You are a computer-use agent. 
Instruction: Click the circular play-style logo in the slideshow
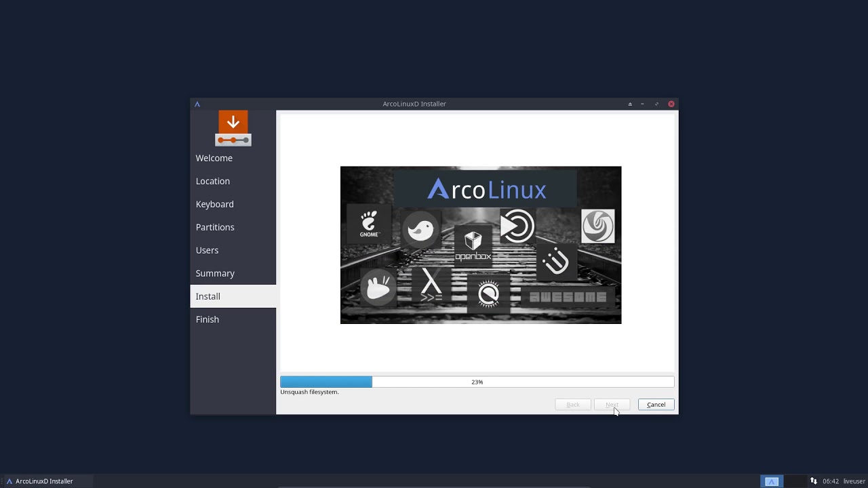517,226
